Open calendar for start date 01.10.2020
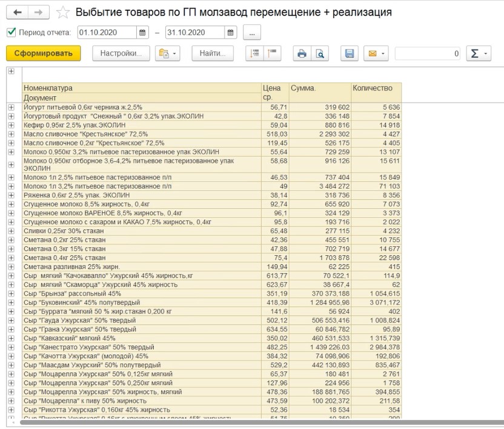The height and width of the screenshot is (429, 504). [143, 33]
